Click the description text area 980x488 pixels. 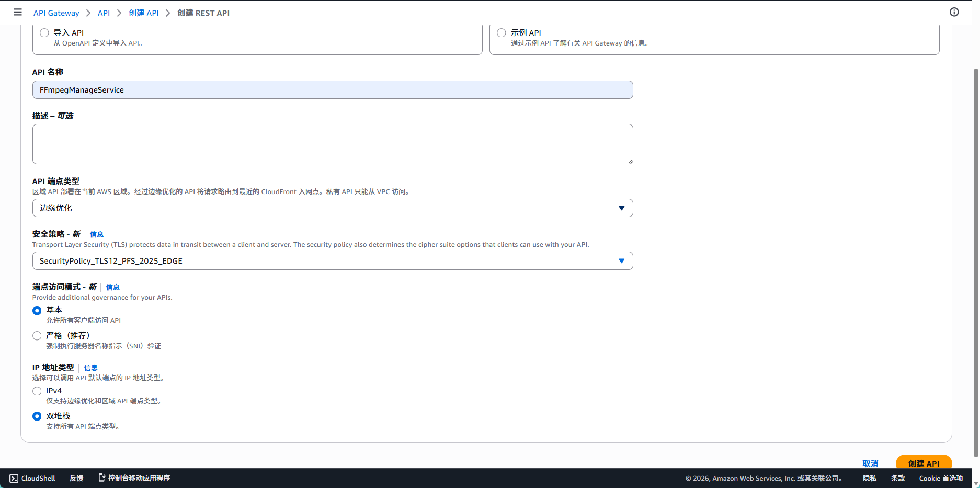332,144
